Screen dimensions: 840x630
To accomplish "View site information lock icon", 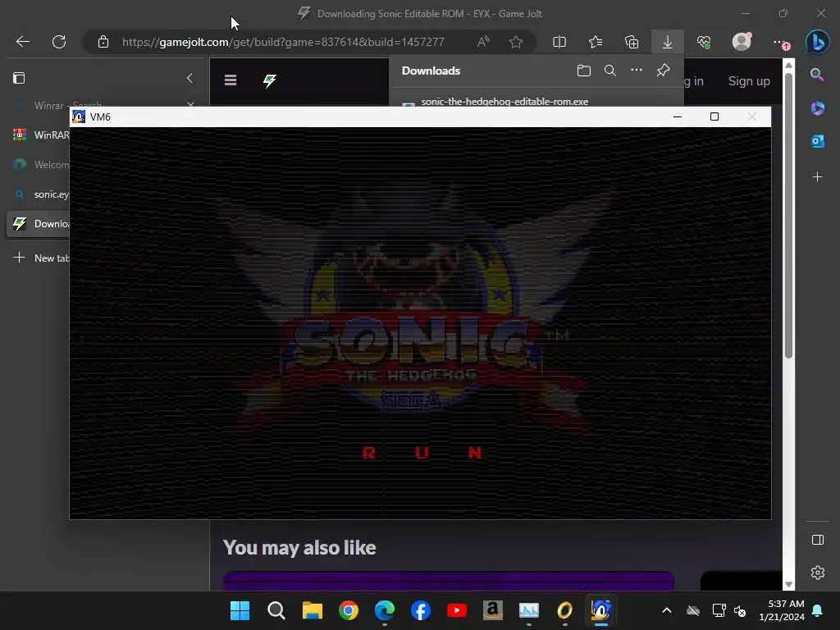I will point(103,42).
